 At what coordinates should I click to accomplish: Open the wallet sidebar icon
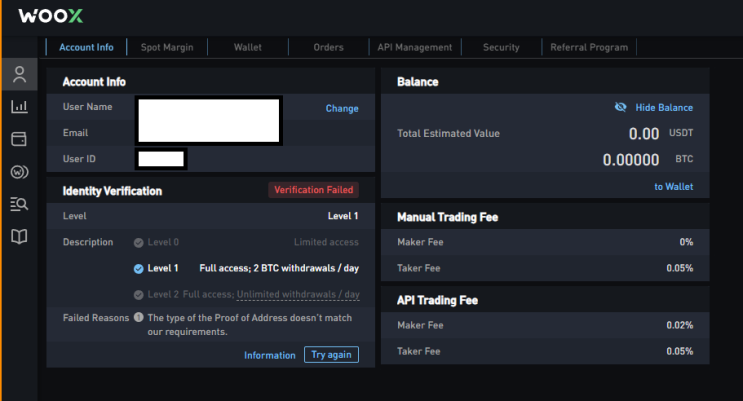click(x=19, y=139)
